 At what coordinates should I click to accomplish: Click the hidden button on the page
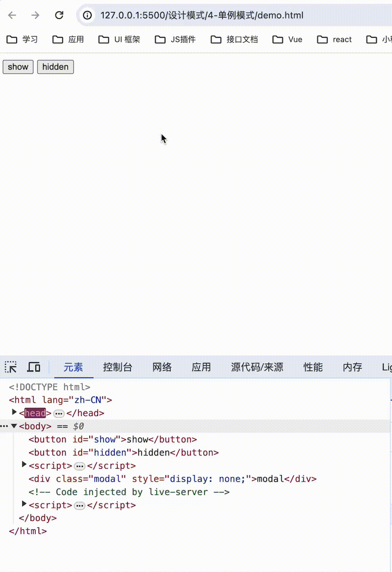[x=55, y=67]
